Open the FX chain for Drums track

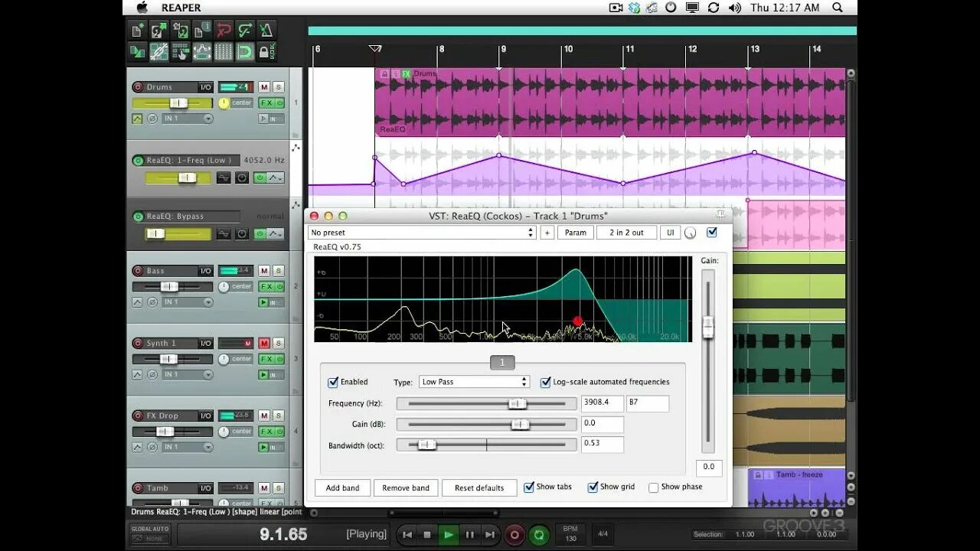pyautogui.click(x=266, y=103)
